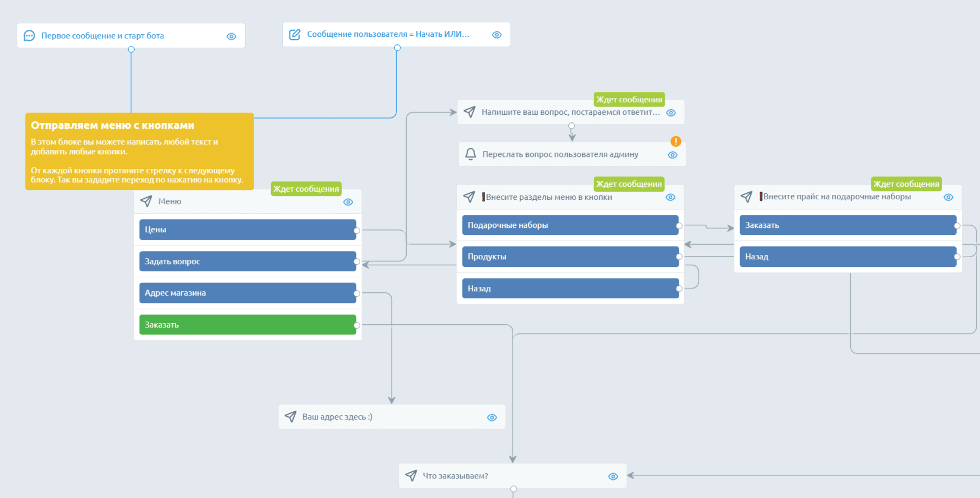The height and width of the screenshot is (498, 980).
Task: Click the pencil edit icon on user message trigger
Action: 295,35
